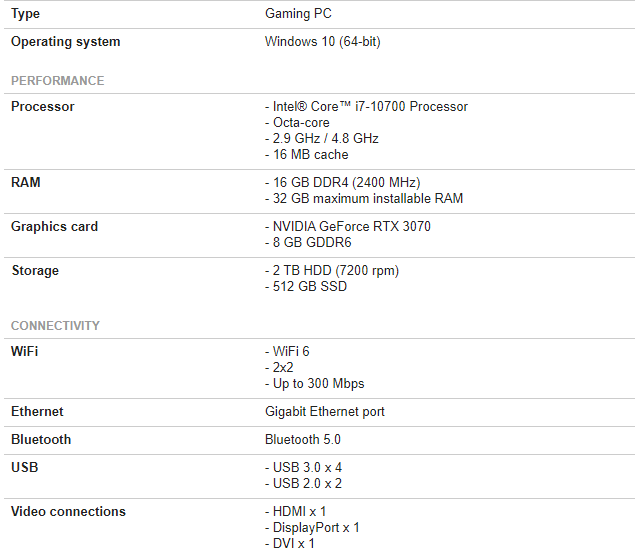635x556 pixels.
Task: Click the RAM row label
Action: 26,182
